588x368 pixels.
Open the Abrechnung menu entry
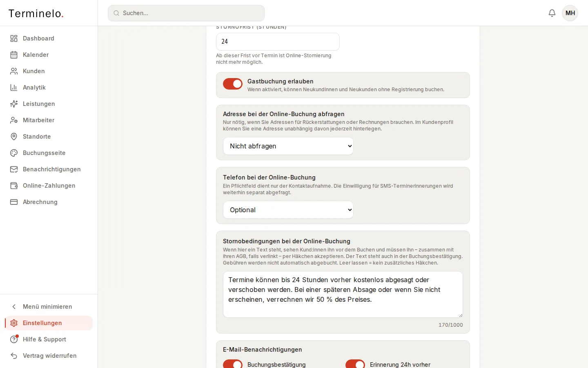click(x=49, y=202)
